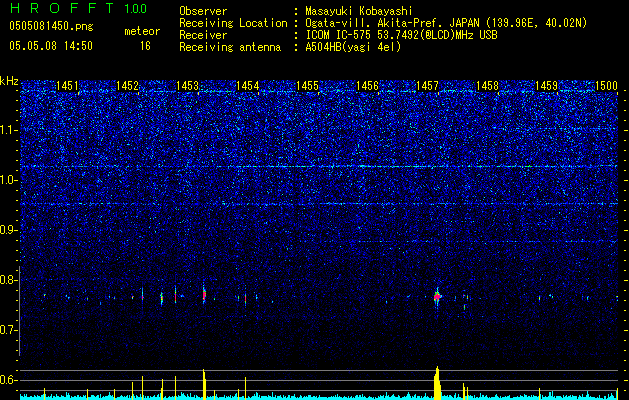Click the 1455 time axis label
629x400 pixels.
(307, 85)
